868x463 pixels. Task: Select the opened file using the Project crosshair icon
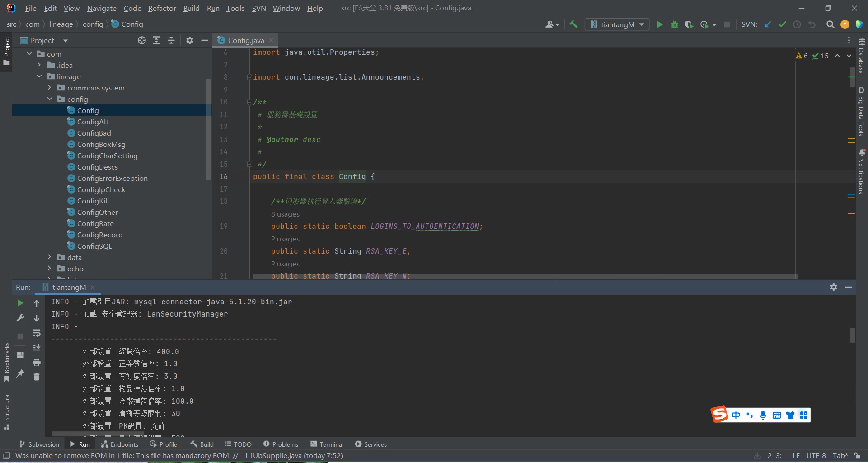tap(142, 40)
